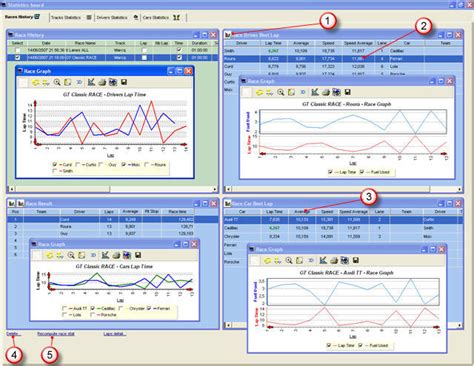Toggle 3D view in Cars Lap Time graph
This screenshot has width=474, height=366.
click(93, 255)
